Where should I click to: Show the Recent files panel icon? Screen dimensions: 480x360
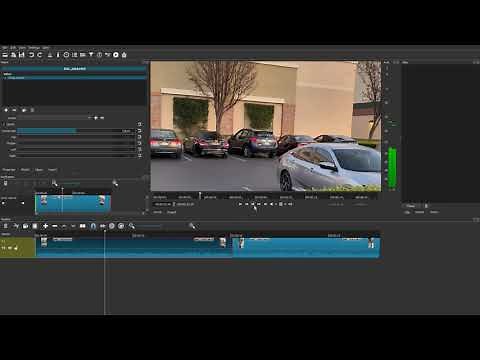click(66, 55)
